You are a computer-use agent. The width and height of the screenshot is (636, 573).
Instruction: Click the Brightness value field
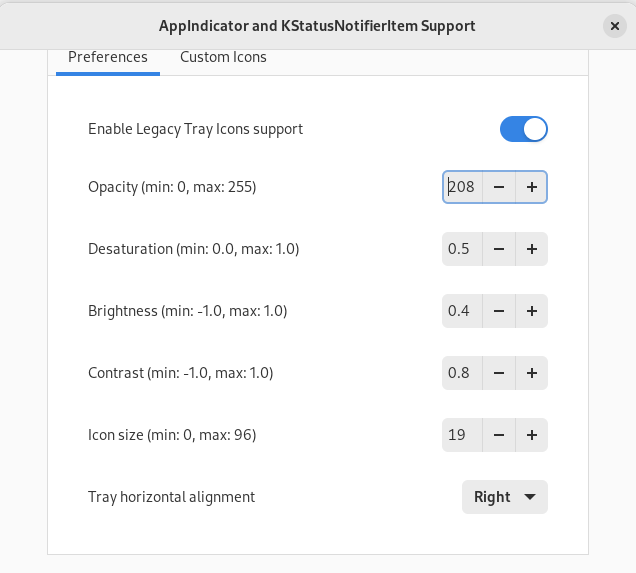point(462,311)
